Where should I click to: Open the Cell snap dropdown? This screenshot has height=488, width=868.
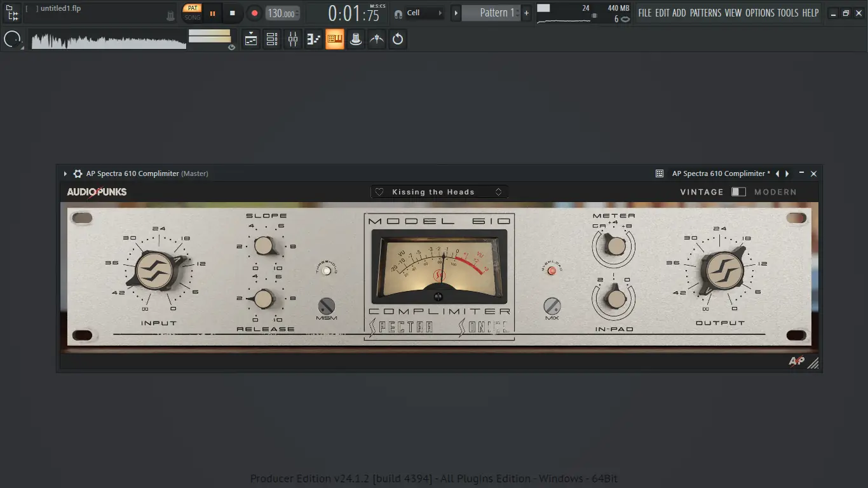click(424, 13)
